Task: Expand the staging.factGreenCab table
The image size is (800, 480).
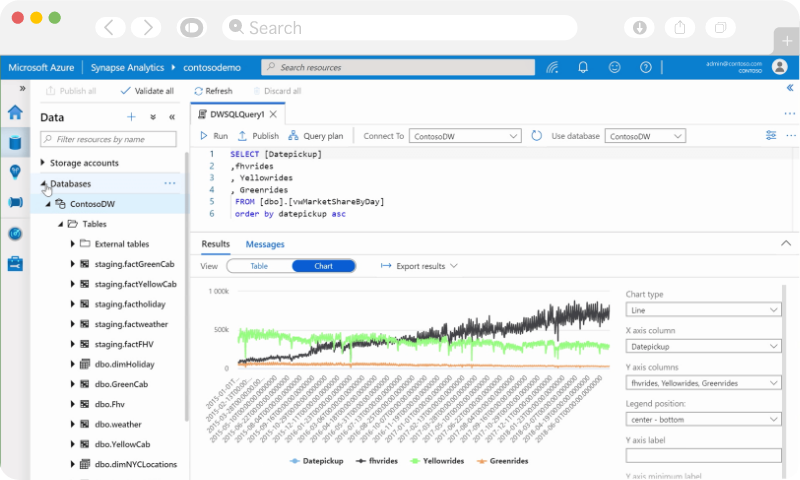Action: pyautogui.click(x=72, y=264)
